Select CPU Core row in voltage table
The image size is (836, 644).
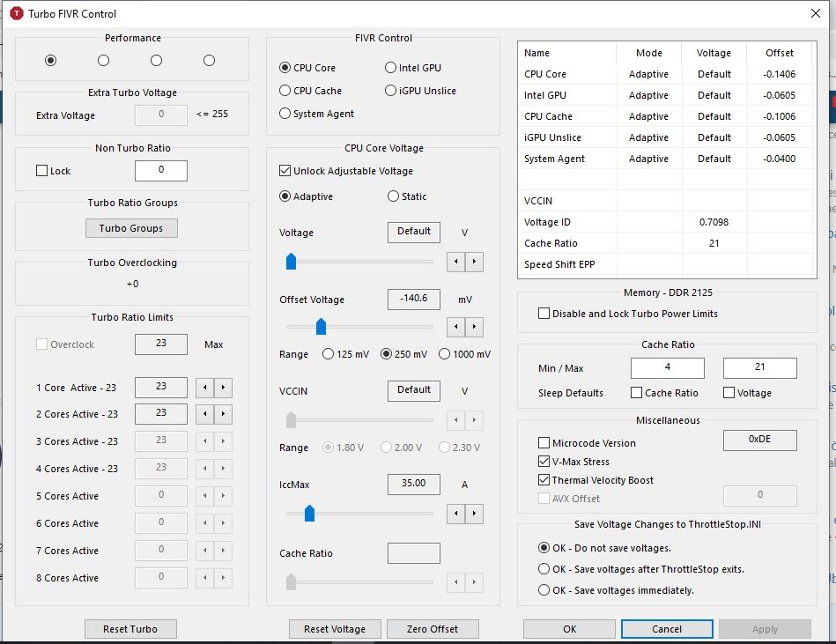(x=667, y=74)
